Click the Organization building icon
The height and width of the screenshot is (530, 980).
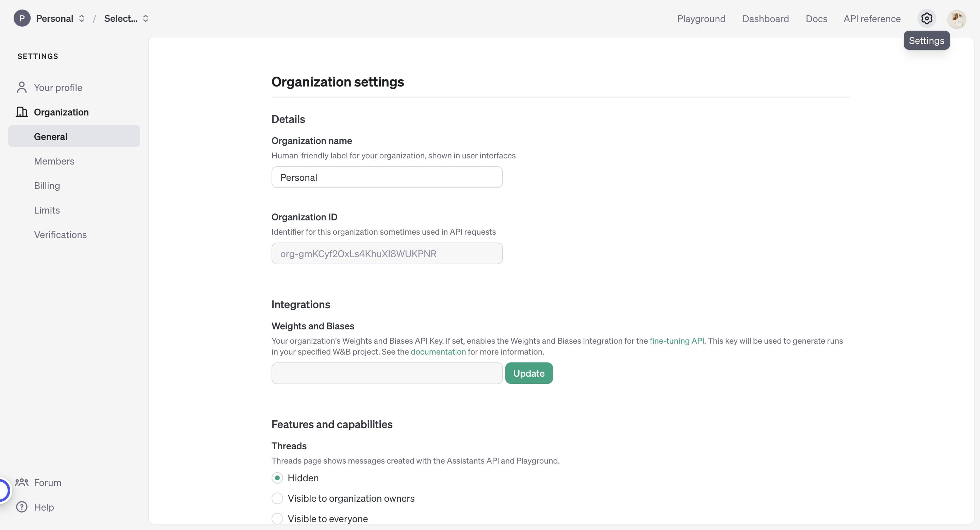pyautogui.click(x=22, y=112)
